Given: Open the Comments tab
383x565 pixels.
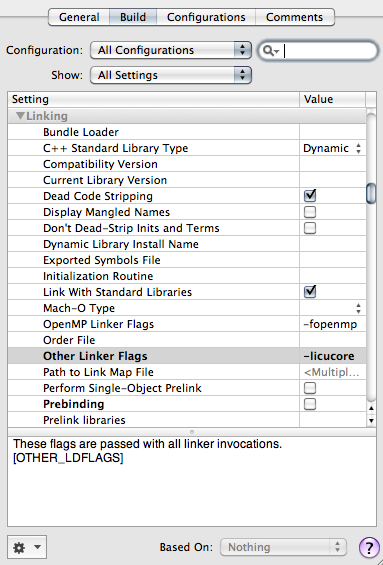Looking at the screenshot, I should [295, 17].
